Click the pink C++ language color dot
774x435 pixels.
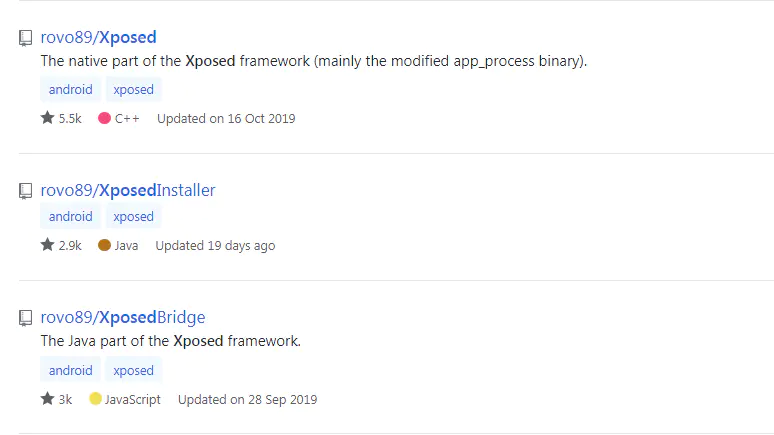pos(104,118)
